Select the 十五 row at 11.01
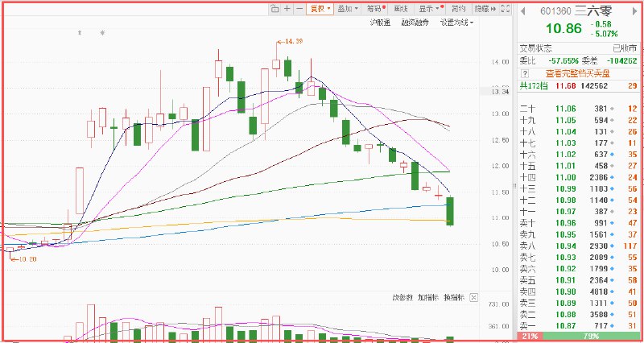 pos(578,166)
